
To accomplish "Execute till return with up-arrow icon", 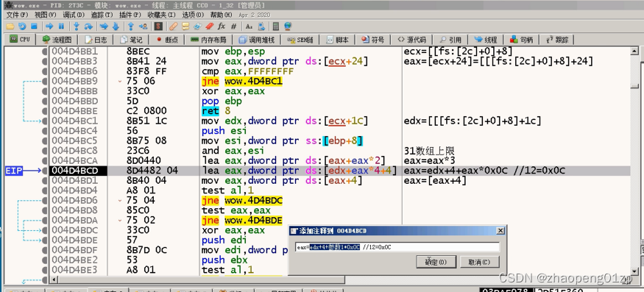I will click(x=130, y=26).
